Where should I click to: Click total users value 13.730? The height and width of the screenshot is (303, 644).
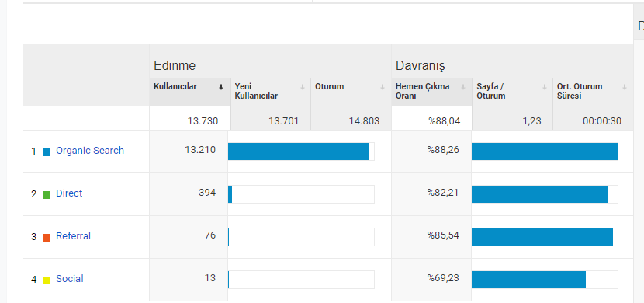(203, 121)
